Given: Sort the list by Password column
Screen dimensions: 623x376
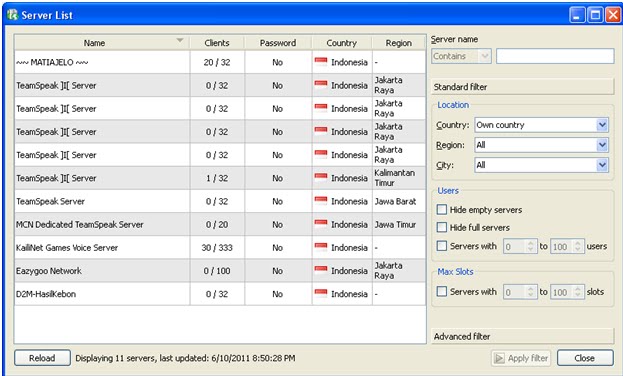Looking at the screenshot, I should pyautogui.click(x=278, y=43).
